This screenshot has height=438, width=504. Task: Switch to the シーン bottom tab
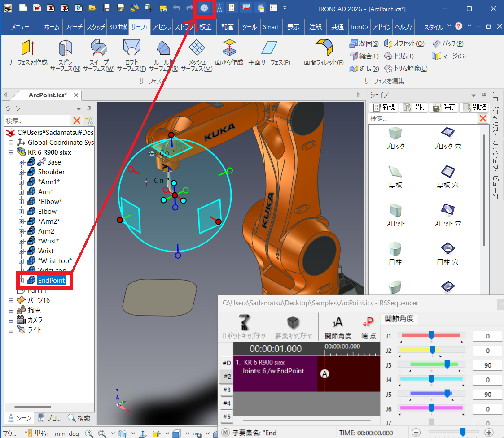tap(20, 418)
